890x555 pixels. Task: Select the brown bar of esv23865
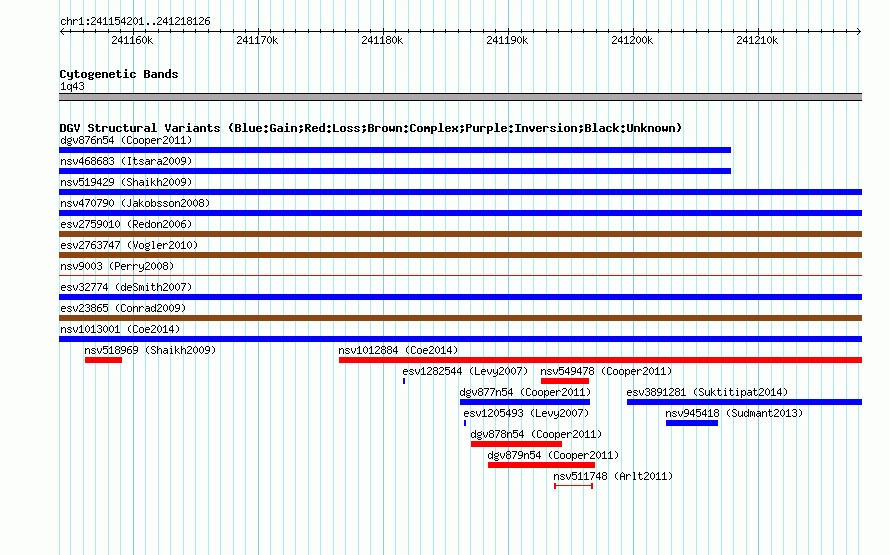(x=460, y=318)
